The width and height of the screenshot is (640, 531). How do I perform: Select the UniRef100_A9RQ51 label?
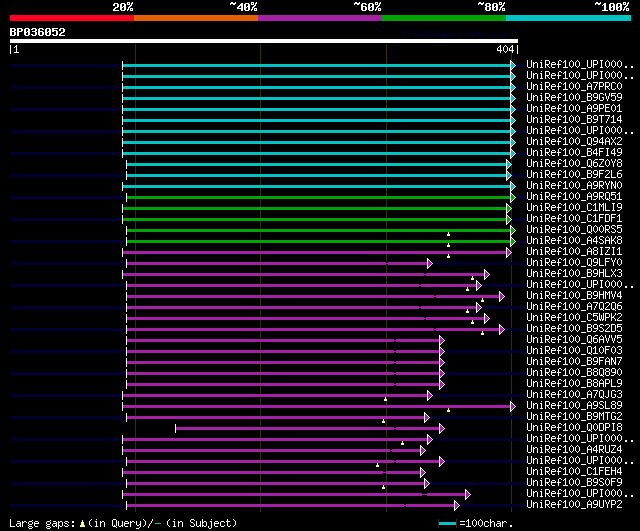click(x=574, y=197)
